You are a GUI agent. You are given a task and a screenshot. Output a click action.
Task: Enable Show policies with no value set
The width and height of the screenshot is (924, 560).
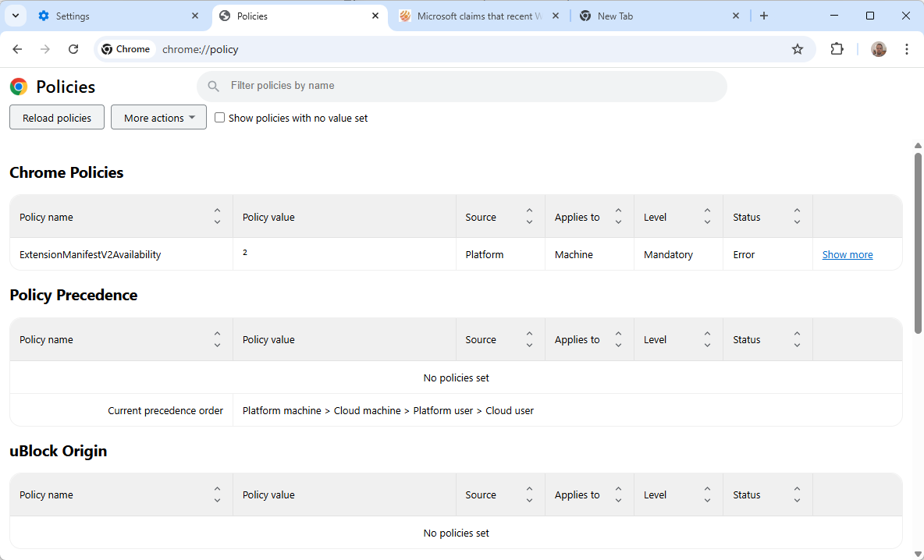click(x=220, y=118)
